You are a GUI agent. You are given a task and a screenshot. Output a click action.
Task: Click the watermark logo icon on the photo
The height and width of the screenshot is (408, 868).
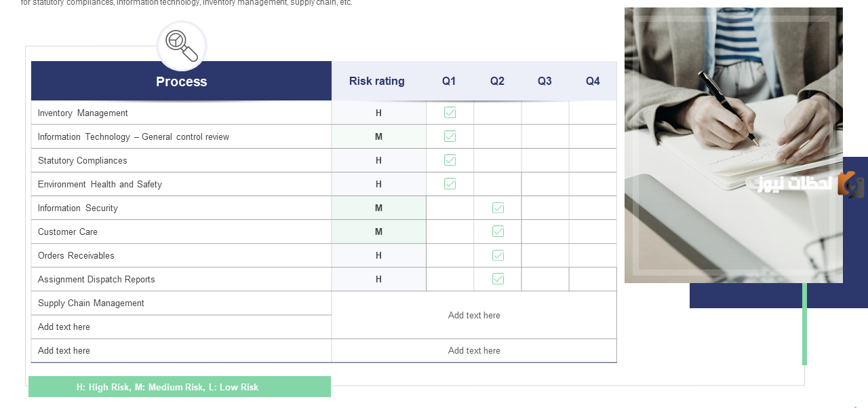pos(850,184)
